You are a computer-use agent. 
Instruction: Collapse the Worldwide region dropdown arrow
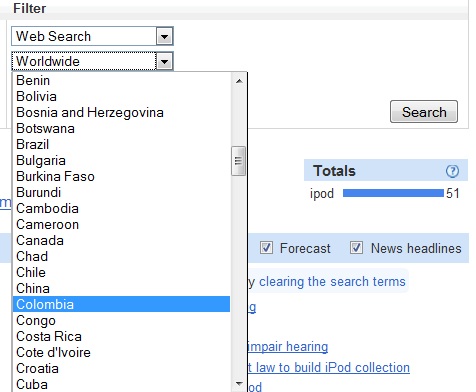[164, 61]
